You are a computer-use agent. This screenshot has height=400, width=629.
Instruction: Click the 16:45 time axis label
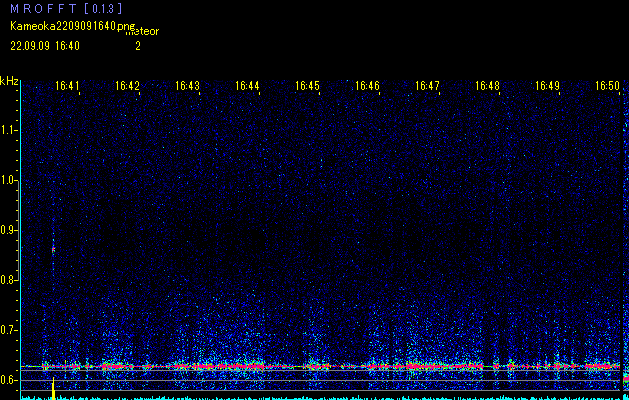click(307, 86)
